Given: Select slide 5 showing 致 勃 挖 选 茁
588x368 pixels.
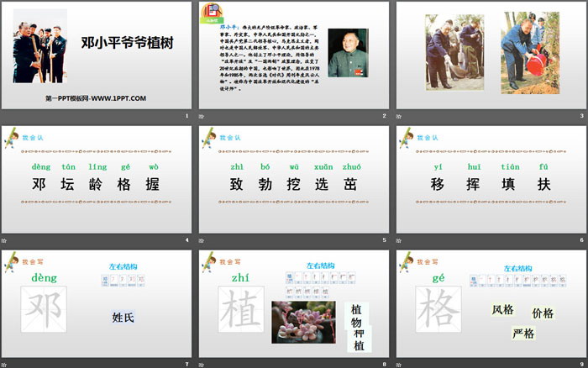Looking at the screenshot, I should [x=294, y=179].
